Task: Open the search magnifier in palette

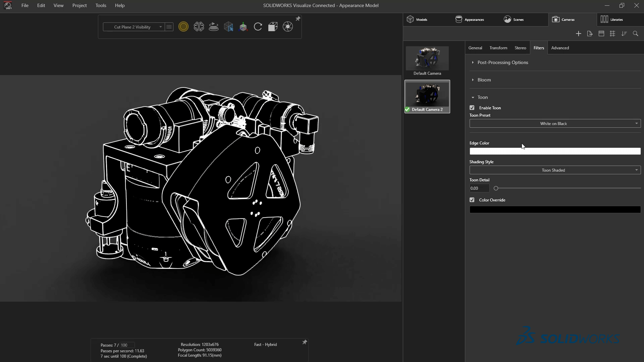Action: [x=636, y=34]
